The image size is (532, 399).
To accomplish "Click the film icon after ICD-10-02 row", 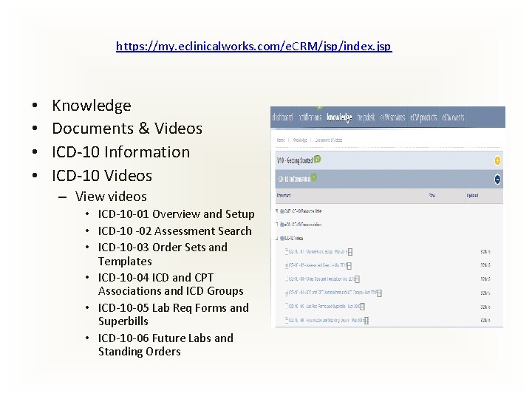I will tap(349, 266).
